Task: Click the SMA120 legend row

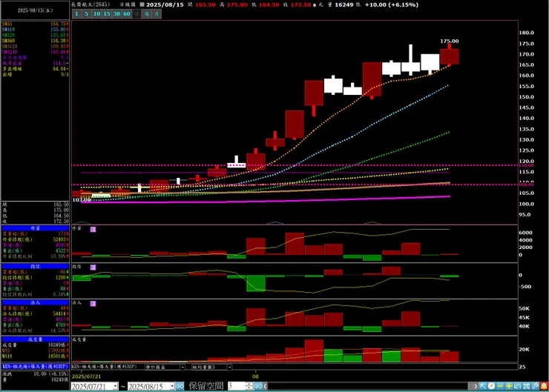Action: pos(35,47)
